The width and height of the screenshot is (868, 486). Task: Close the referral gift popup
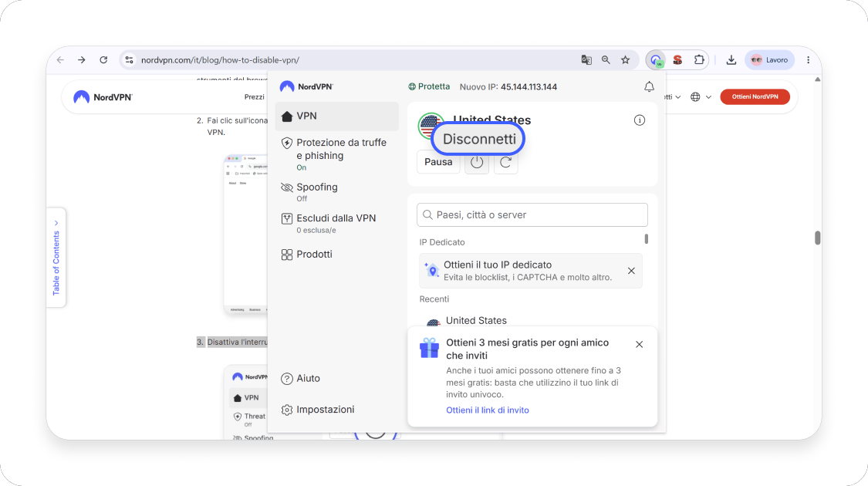640,344
